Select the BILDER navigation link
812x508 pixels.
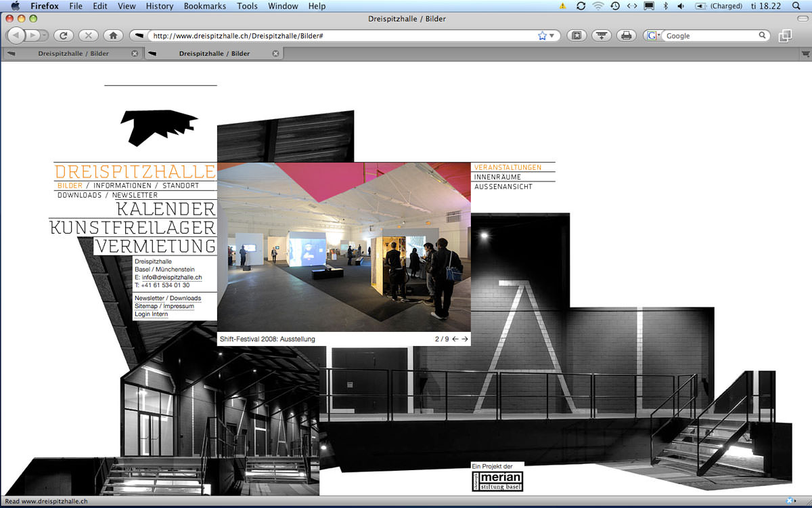pos(70,186)
